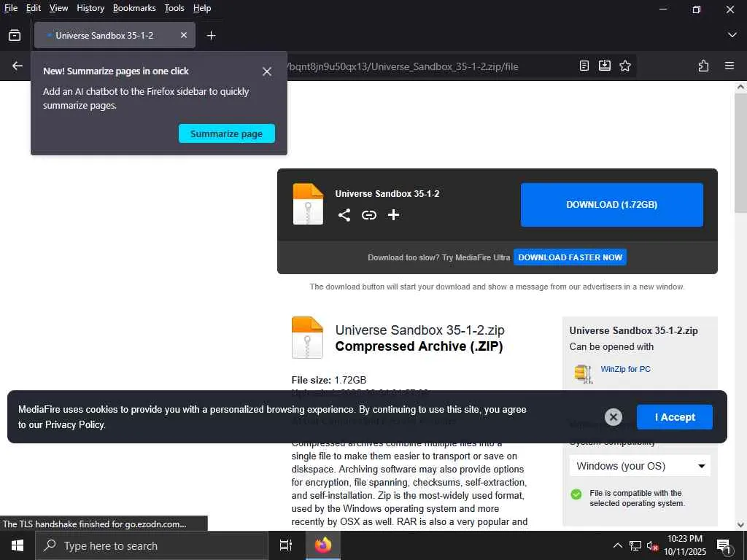This screenshot has width=747, height=560.
Task: Close the Universe Sandbox 35-1-2 tab
Action: [x=183, y=35]
